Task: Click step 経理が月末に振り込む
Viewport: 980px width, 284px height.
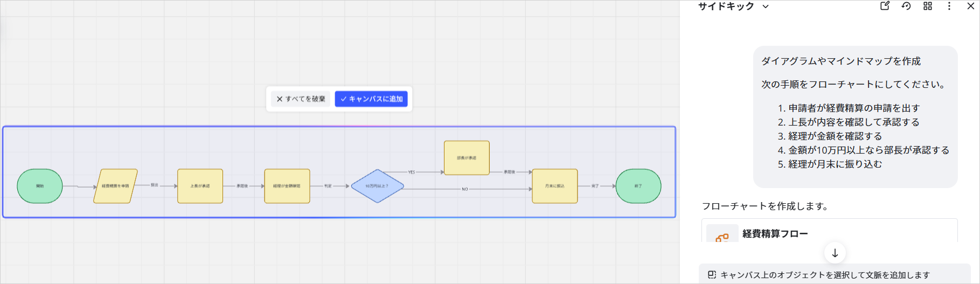Action: click(835, 164)
